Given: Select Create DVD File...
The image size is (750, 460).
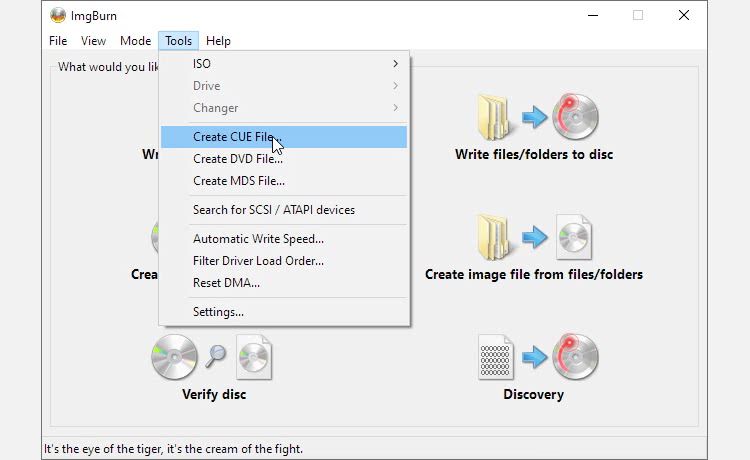Looking at the screenshot, I should tap(284, 159).
